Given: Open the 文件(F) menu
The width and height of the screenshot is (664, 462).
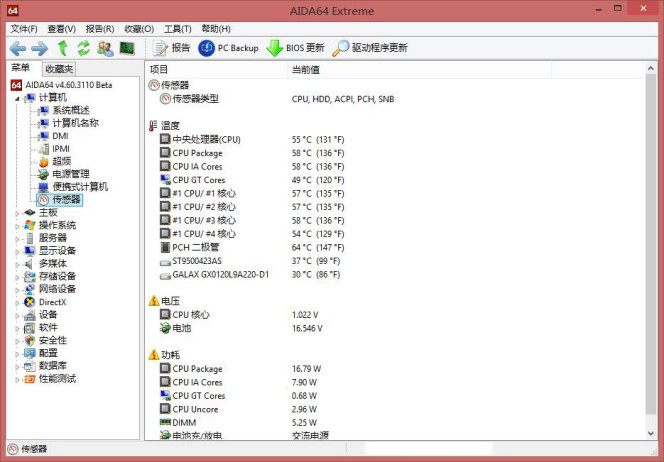Looking at the screenshot, I should point(24,29).
